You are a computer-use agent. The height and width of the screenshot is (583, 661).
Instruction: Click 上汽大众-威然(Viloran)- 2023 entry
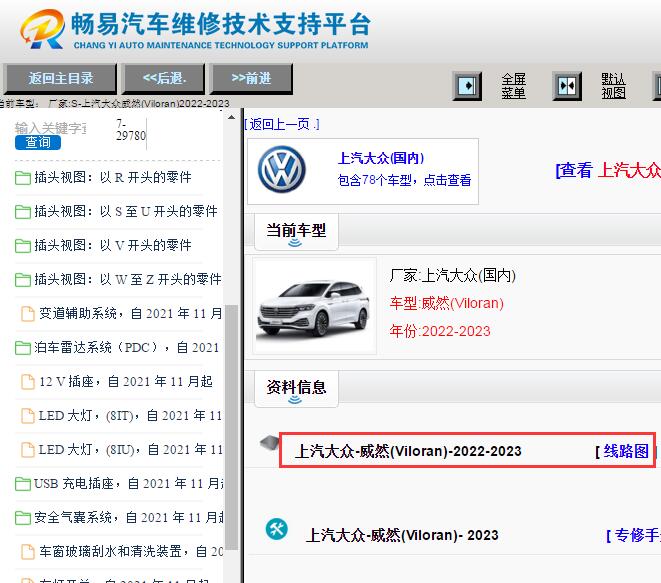coord(402,535)
